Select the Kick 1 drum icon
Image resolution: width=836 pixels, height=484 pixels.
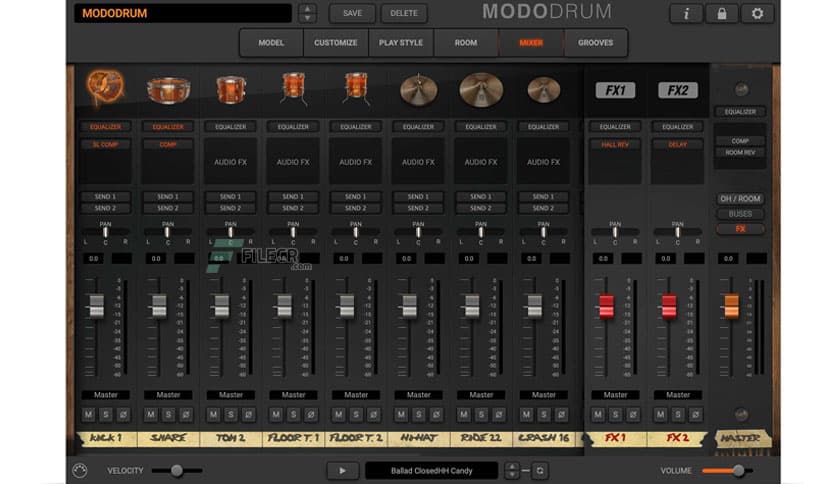pos(105,86)
